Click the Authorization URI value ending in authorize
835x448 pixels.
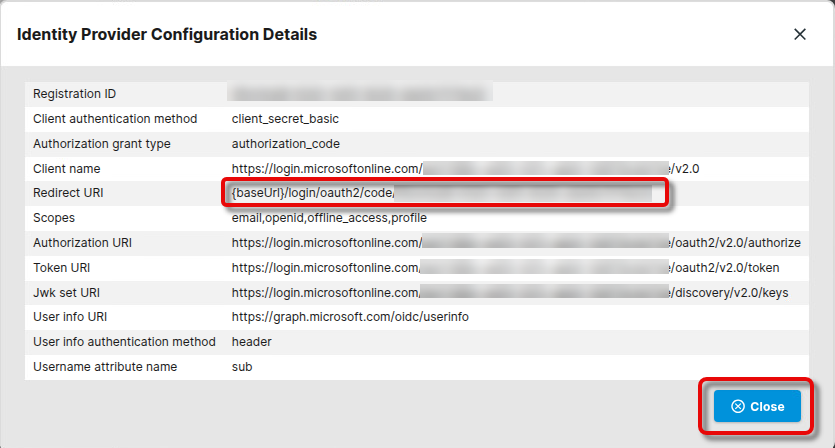click(516, 243)
